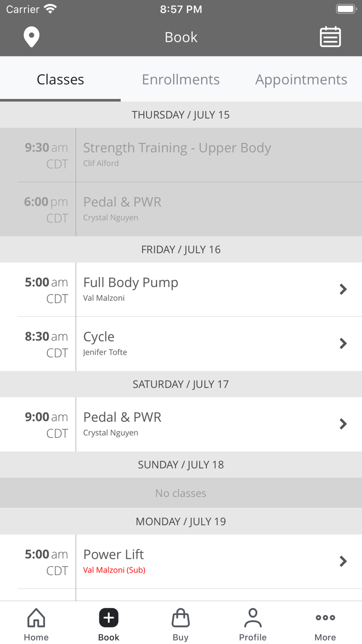Tap the location pin icon
The height and width of the screenshot is (644, 362).
32,37
